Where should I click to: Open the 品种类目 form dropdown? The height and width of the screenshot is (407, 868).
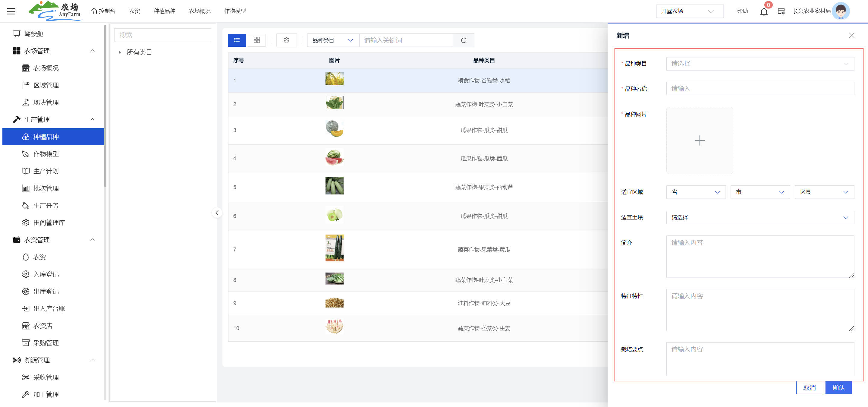[x=760, y=64]
